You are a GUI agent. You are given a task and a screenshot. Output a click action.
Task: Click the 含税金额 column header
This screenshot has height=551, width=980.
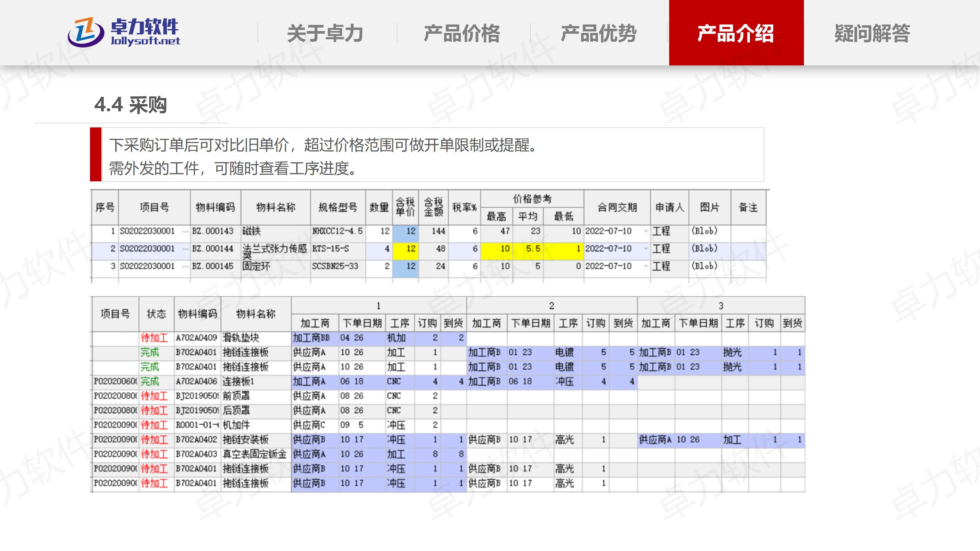click(434, 207)
